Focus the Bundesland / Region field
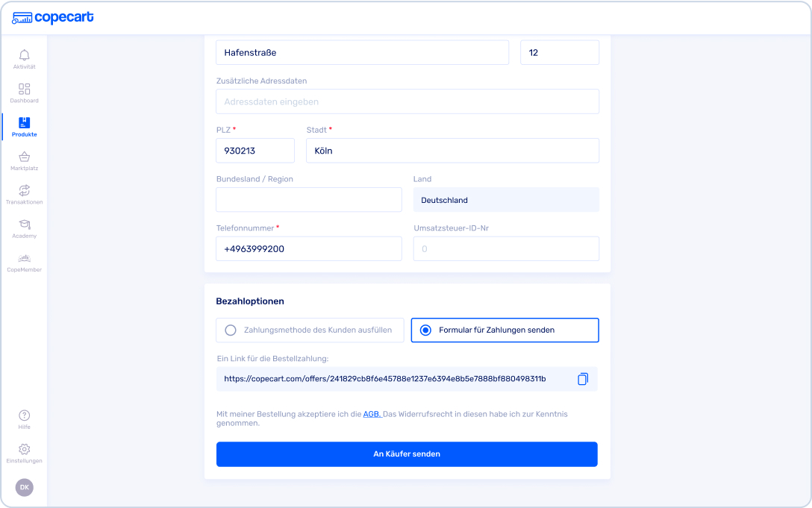Image resolution: width=812 pixels, height=508 pixels. tap(309, 200)
